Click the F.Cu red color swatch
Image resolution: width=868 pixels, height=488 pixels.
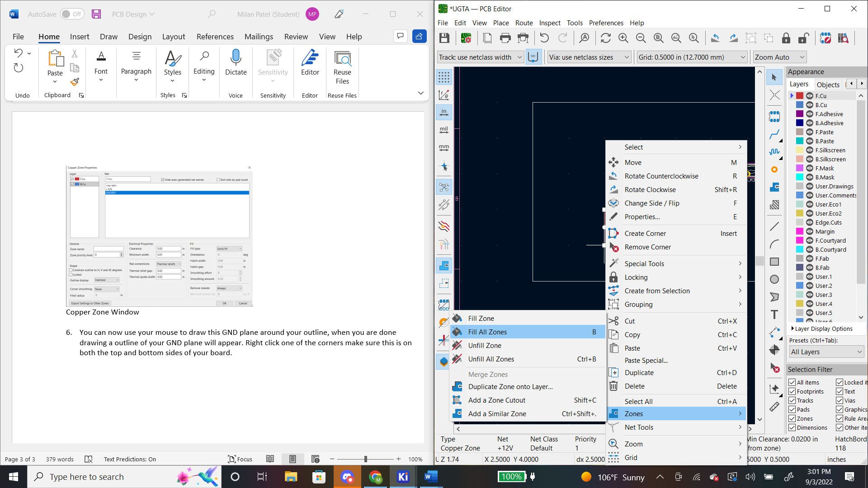coord(800,96)
